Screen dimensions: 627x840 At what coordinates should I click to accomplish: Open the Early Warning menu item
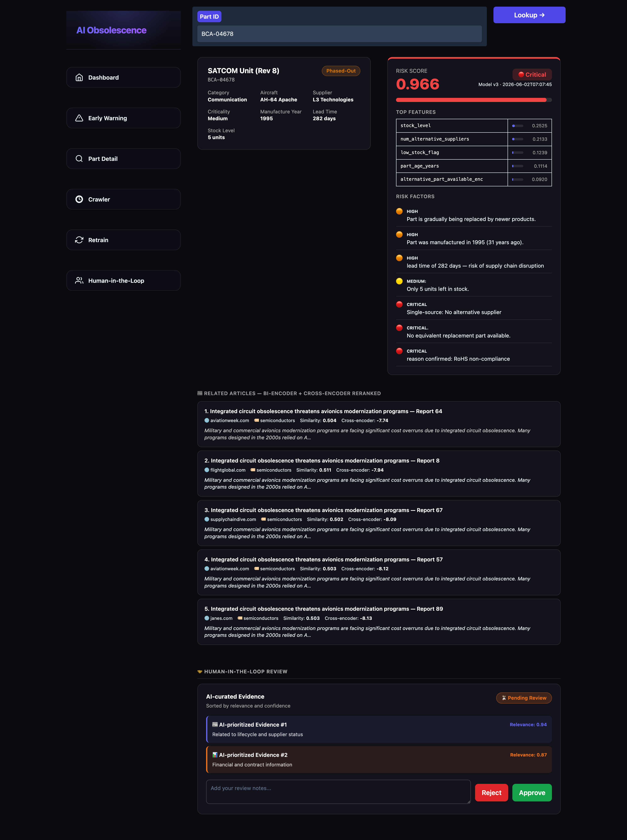pos(123,118)
